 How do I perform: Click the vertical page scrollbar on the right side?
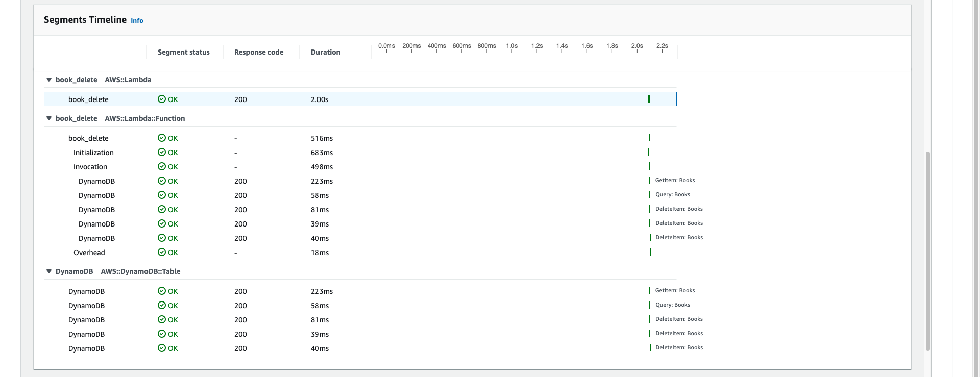tap(928, 250)
